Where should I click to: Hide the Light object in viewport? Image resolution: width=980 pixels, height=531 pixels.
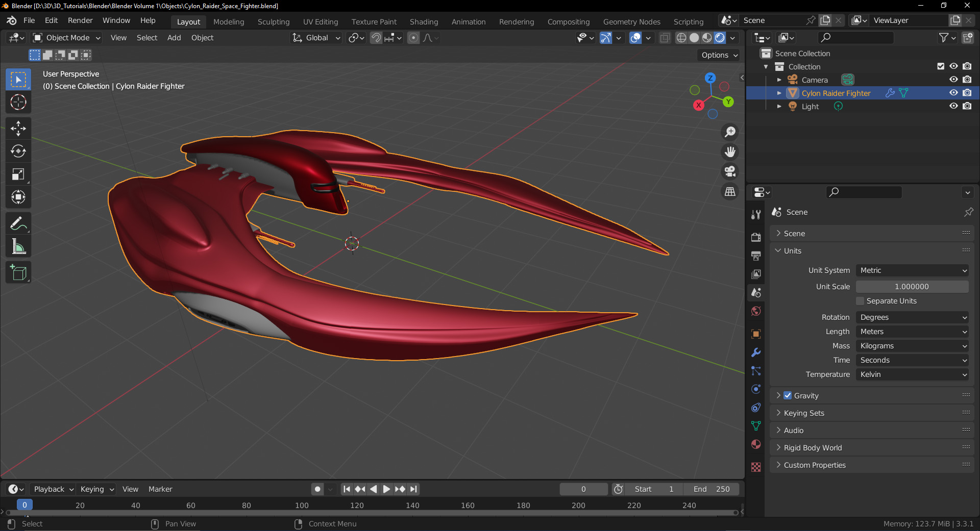coord(953,106)
